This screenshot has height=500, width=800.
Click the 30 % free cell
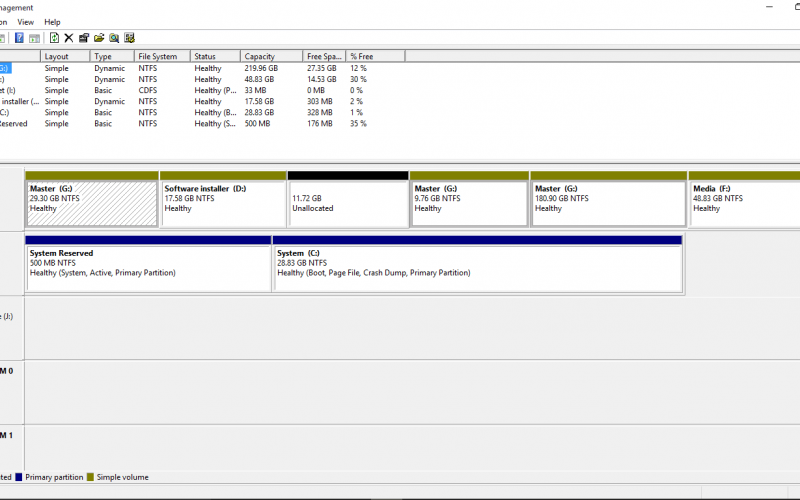(358, 79)
